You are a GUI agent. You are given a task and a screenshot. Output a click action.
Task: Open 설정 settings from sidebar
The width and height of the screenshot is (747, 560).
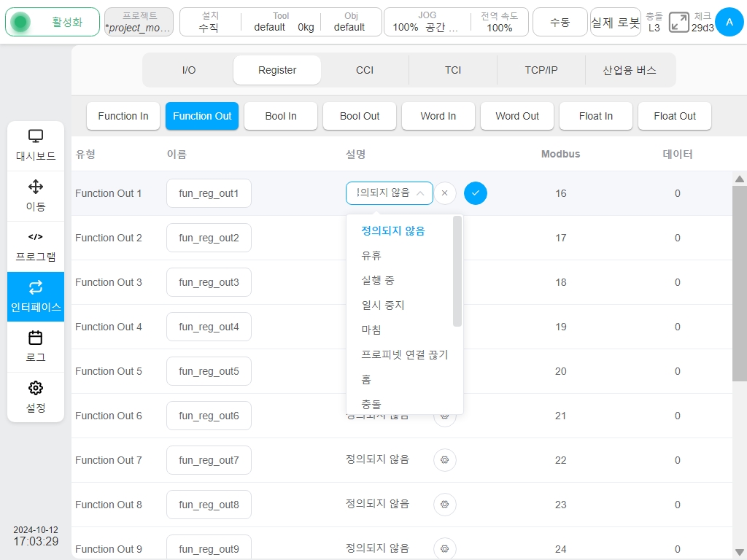36,397
